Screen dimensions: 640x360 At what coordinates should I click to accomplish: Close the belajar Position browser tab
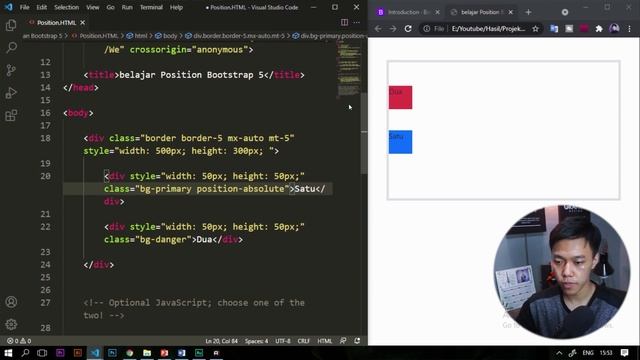click(x=510, y=12)
